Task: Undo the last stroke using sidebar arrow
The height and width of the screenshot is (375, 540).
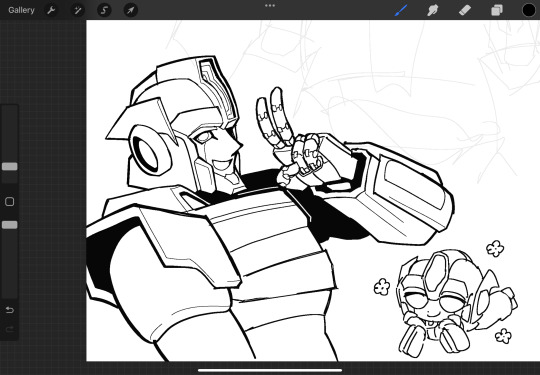Action: [x=10, y=310]
